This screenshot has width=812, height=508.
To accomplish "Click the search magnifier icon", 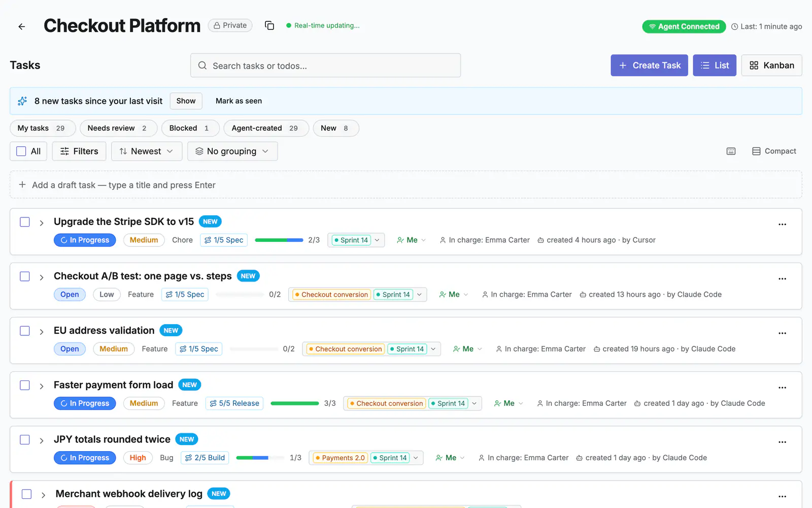I will 202,66.
